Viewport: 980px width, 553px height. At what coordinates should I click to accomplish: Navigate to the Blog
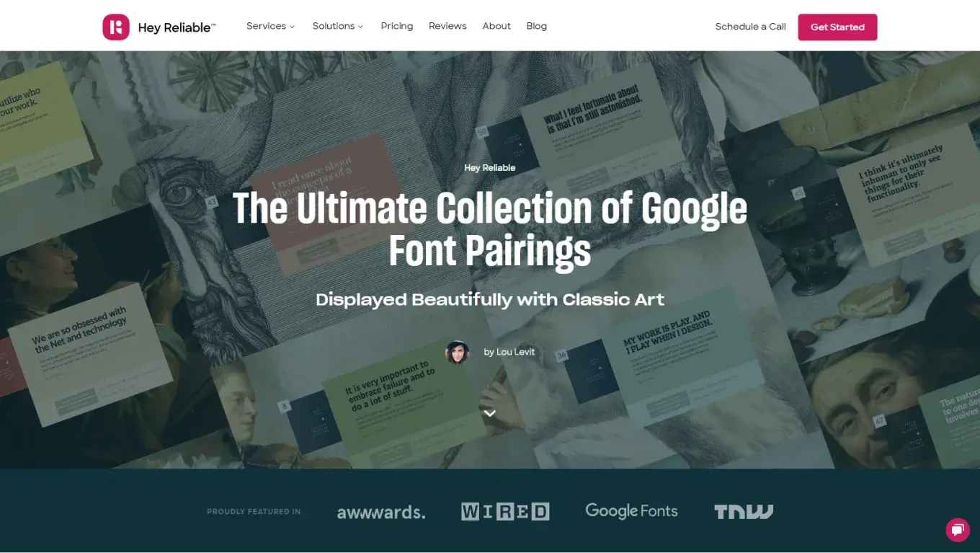[536, 26]
